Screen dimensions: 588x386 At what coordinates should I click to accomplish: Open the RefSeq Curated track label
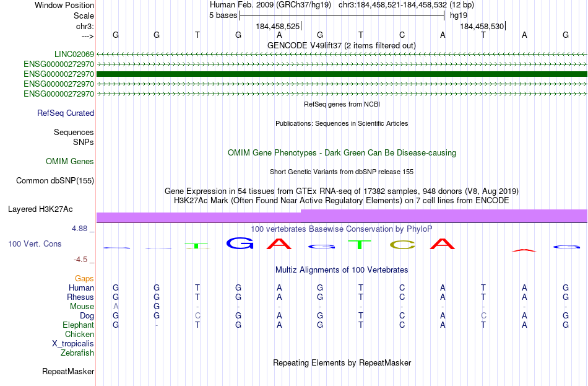(66, 113)
